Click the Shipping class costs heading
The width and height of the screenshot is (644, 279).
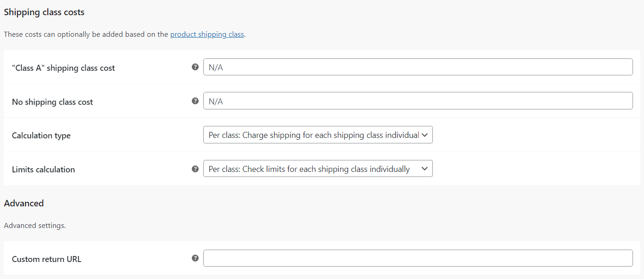pyautogui.click(x=44, y=12)
